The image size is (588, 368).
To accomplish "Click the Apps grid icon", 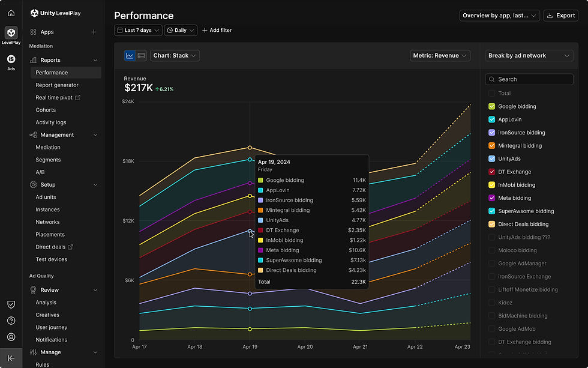I will click(33, 32).
